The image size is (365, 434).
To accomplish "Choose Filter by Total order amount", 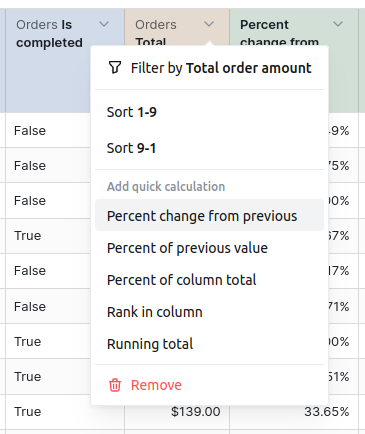I will click(x=209, y=68).
